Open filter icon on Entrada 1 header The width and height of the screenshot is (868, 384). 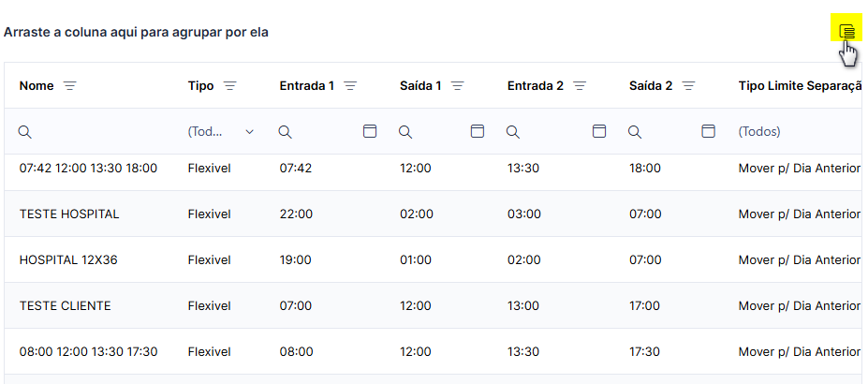pos(350,86)
